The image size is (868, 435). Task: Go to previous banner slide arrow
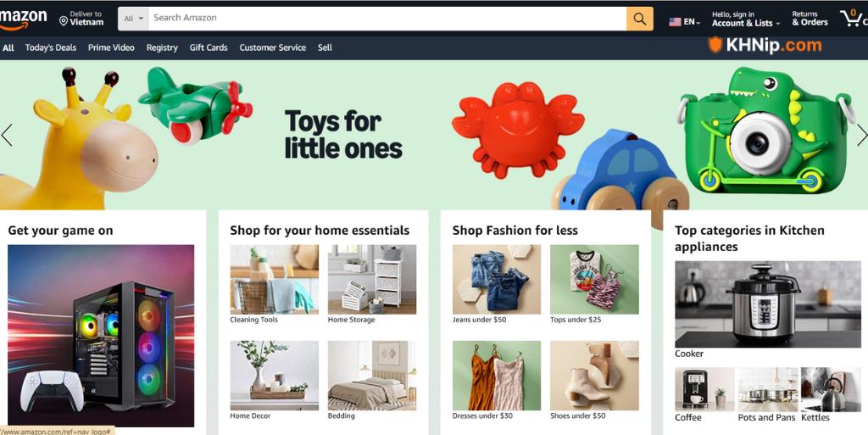click(7, 135)
